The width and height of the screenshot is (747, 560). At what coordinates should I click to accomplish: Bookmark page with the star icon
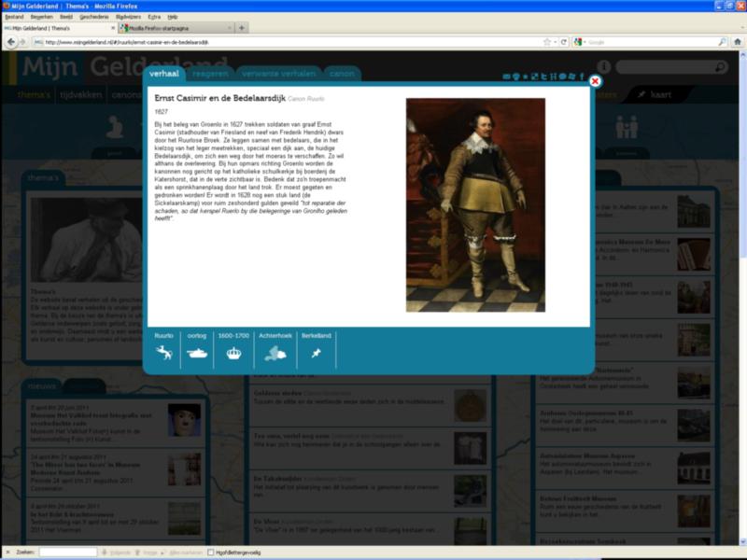[547, 42]
